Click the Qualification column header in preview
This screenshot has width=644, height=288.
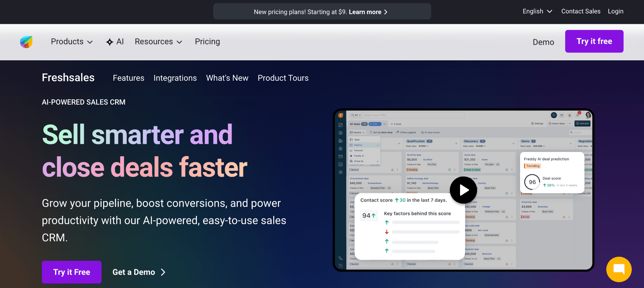pyautogui.click(x=419, y=141)
